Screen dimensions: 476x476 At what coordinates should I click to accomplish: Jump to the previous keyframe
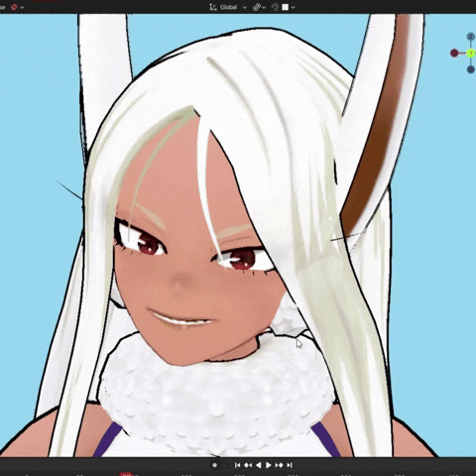(x=248, y=465)
